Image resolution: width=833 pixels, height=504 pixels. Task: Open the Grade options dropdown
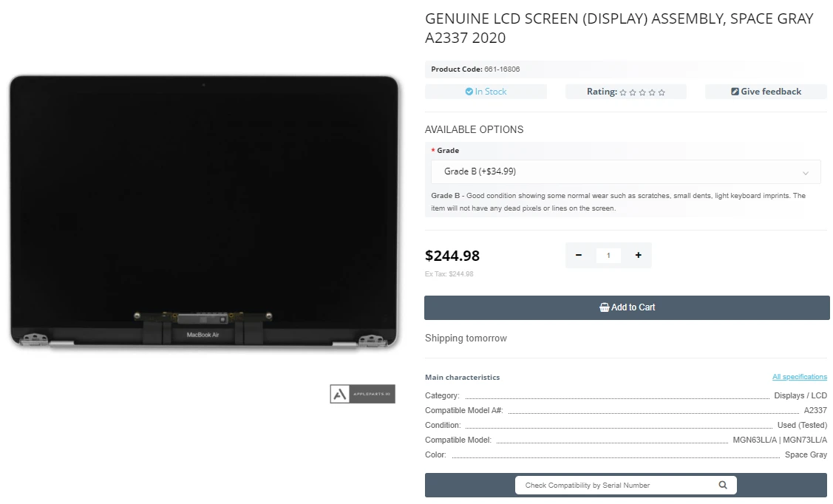[x=625, y=171]
